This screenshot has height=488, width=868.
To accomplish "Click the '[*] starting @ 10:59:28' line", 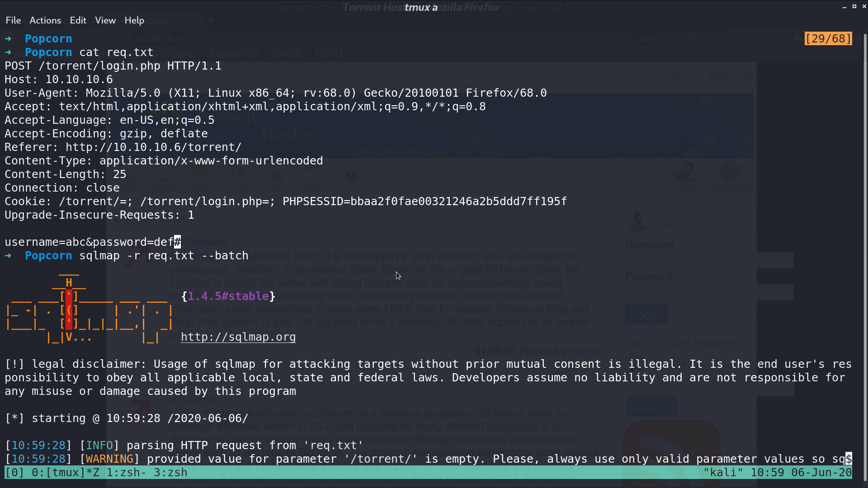I will point(127,418).
